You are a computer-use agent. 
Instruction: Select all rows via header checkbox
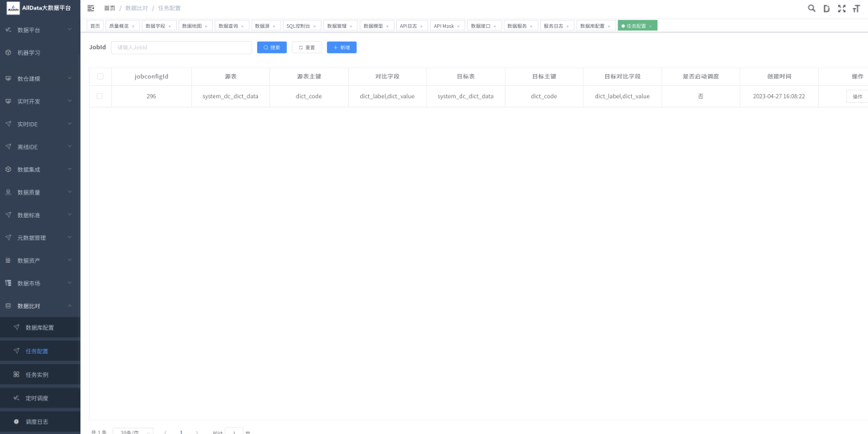point(100,76)
